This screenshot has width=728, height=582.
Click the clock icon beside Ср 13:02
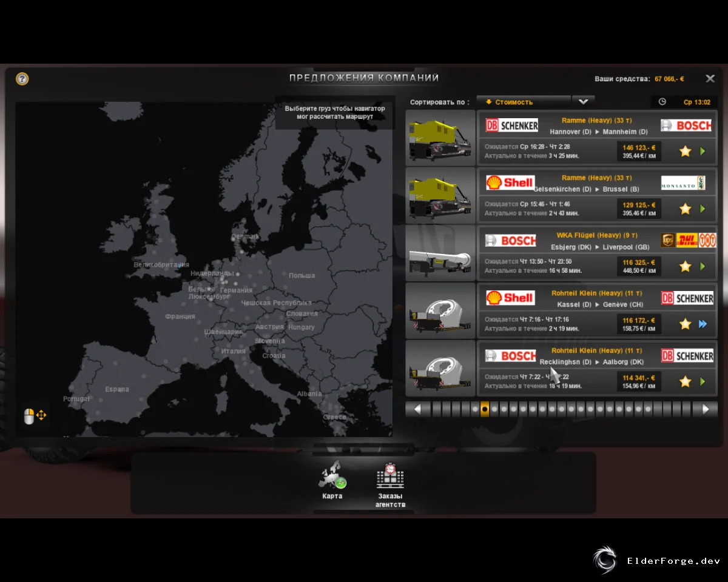pos(662,102)
